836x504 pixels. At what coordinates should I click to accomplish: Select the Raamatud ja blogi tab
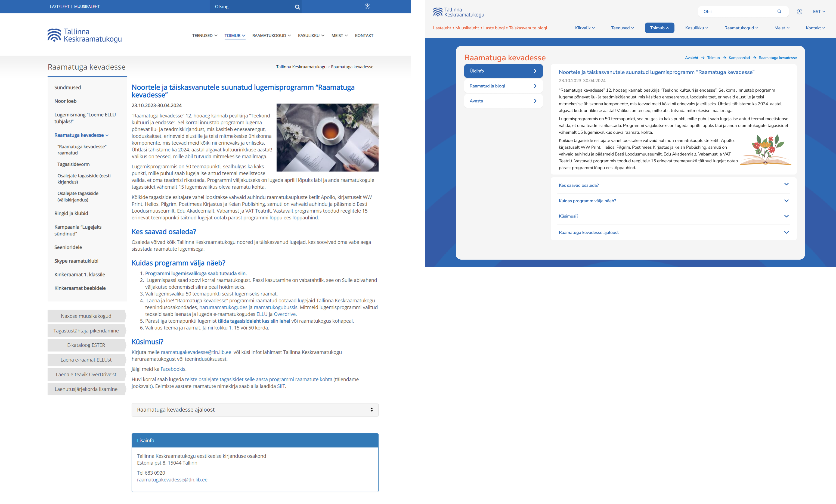coord(503,86)
